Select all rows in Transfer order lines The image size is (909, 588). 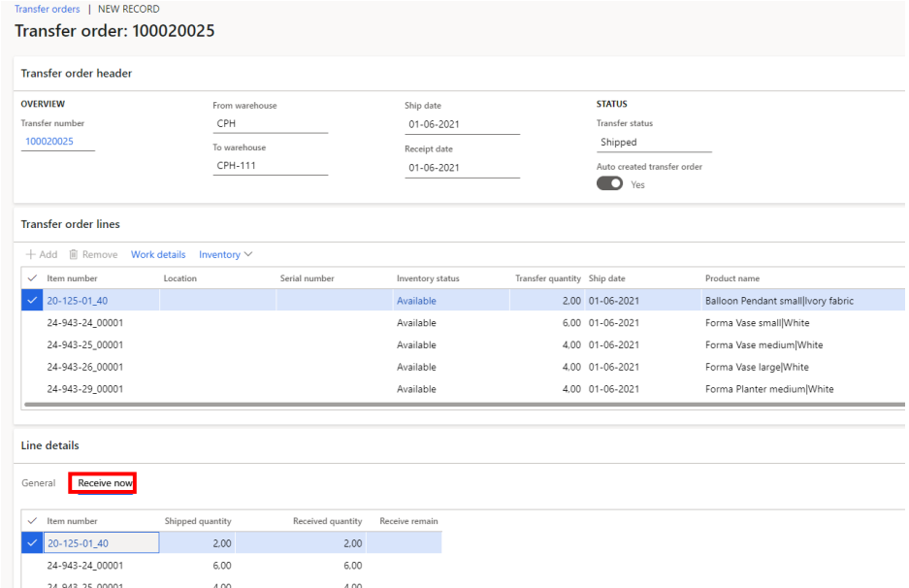coord(33,278)
